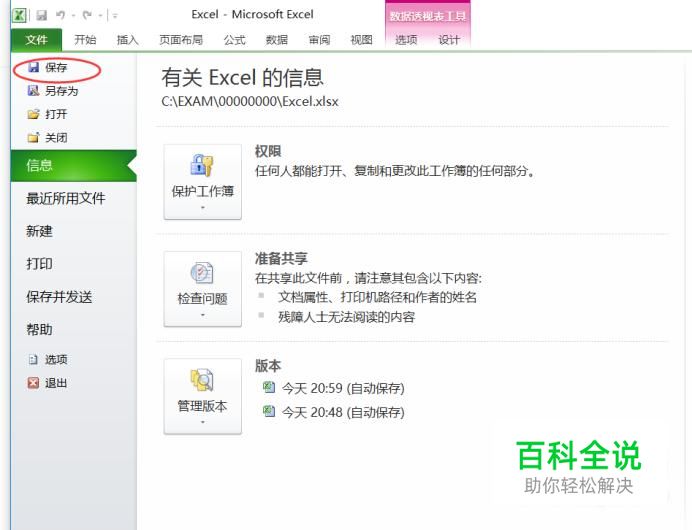Open the redo history dropdown arrow

pyautogui.click(x=100, y=16)
